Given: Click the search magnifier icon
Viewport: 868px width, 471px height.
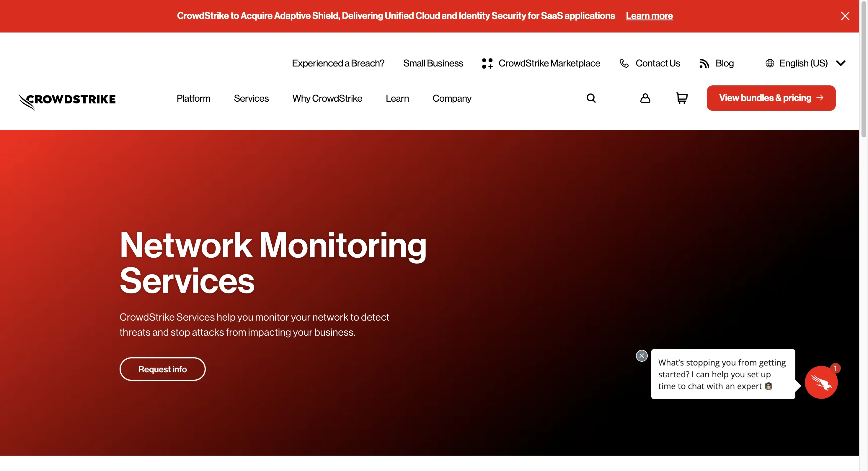Looking at the screenshot, I should (591, 98).
